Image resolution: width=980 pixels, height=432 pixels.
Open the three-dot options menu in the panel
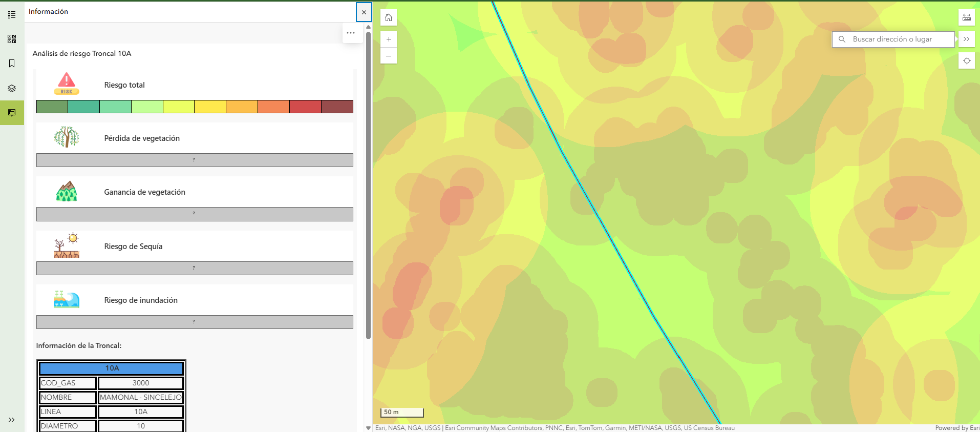pyautogui.click(x=351, y=33)
